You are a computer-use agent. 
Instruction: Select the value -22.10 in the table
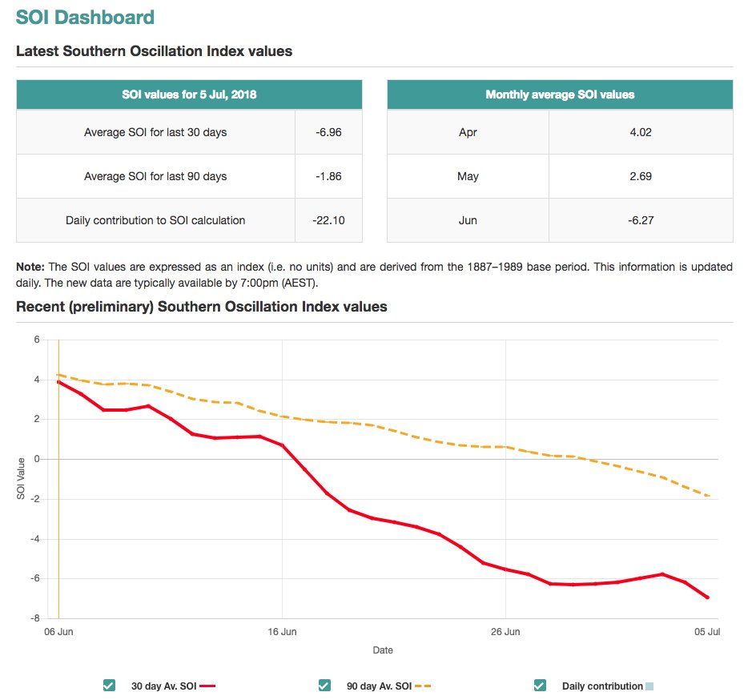[x=329, y=220]
